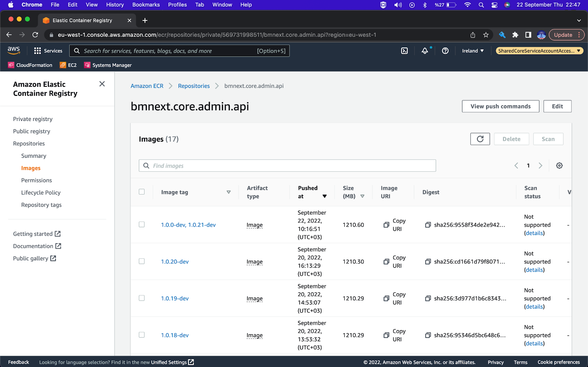Refresh the Images list
The image size is (588, 367).
(480, 139)
